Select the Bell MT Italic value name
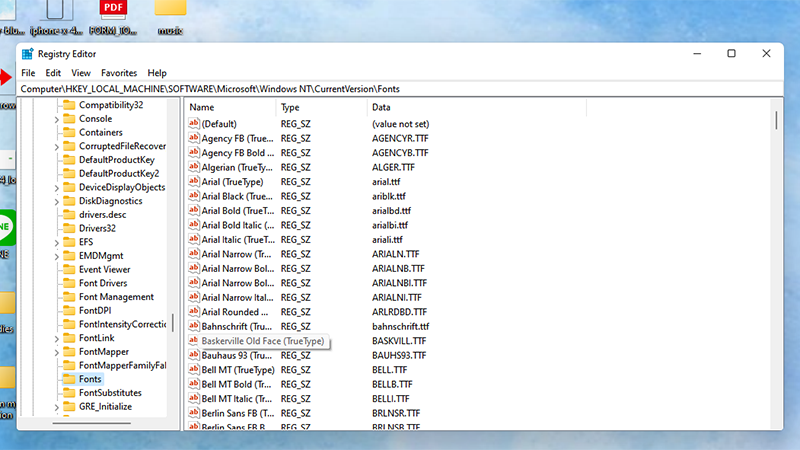 click(237, 398)
